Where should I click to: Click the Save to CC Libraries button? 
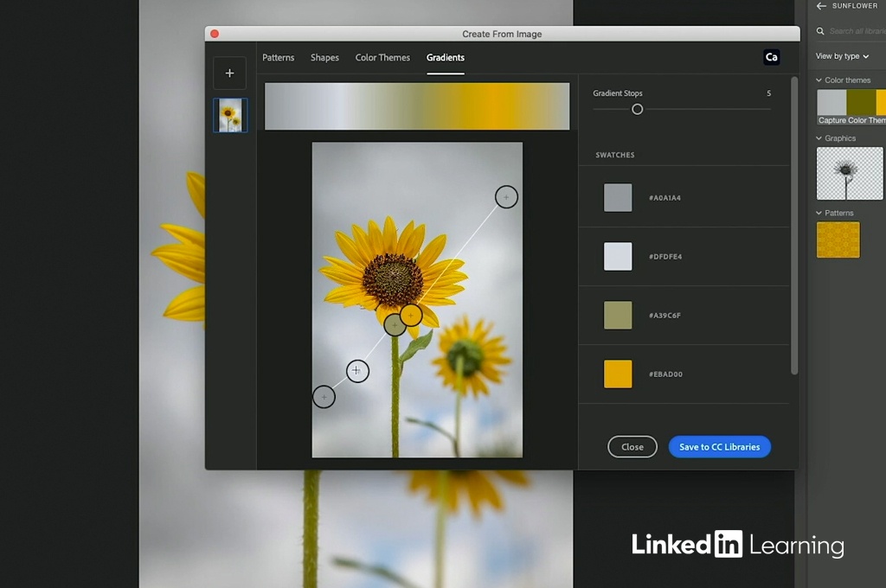point(719,447)
